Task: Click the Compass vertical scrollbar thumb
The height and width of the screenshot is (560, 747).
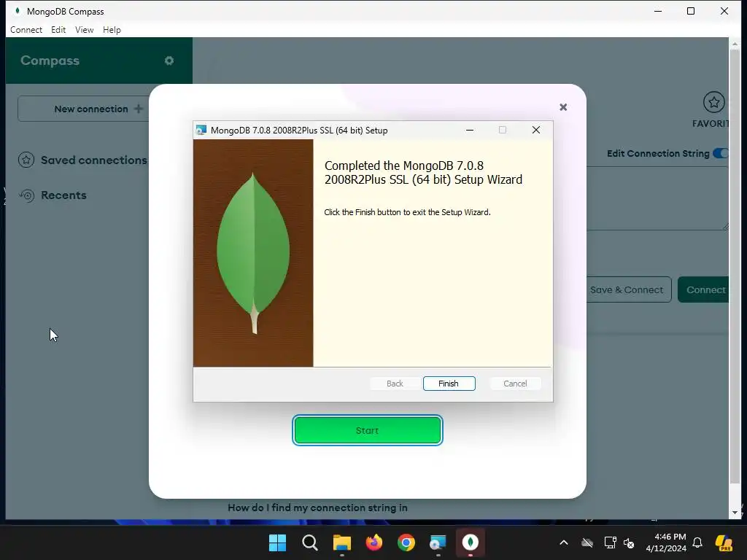Action: 735,267
